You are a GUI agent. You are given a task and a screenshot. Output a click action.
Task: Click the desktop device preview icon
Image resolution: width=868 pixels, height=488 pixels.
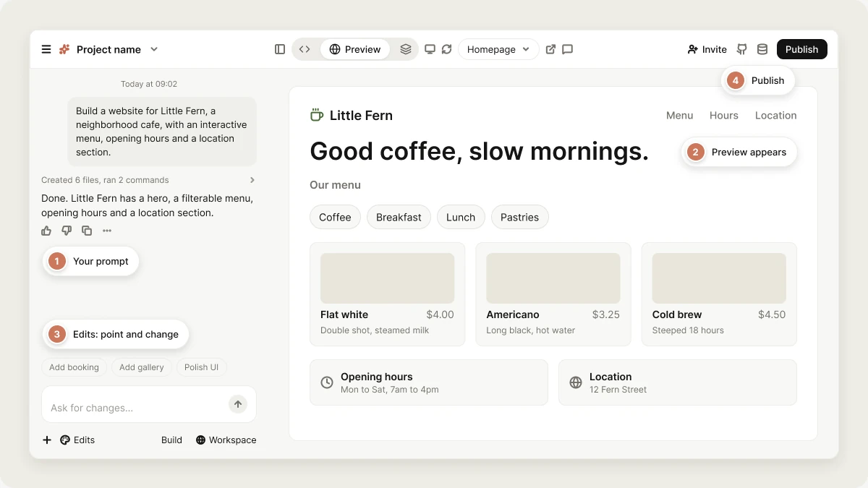tap(430, 49)
